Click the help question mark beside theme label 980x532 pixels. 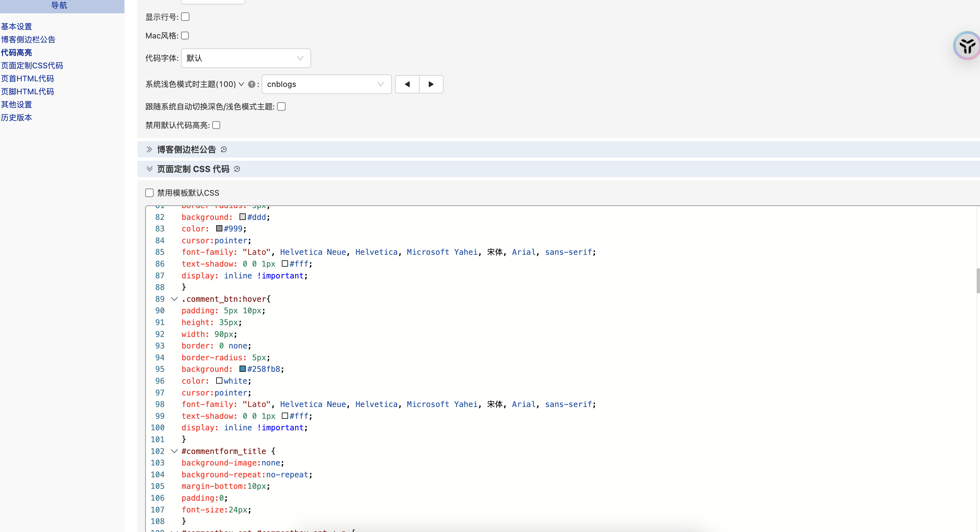(x=251, y=85)
